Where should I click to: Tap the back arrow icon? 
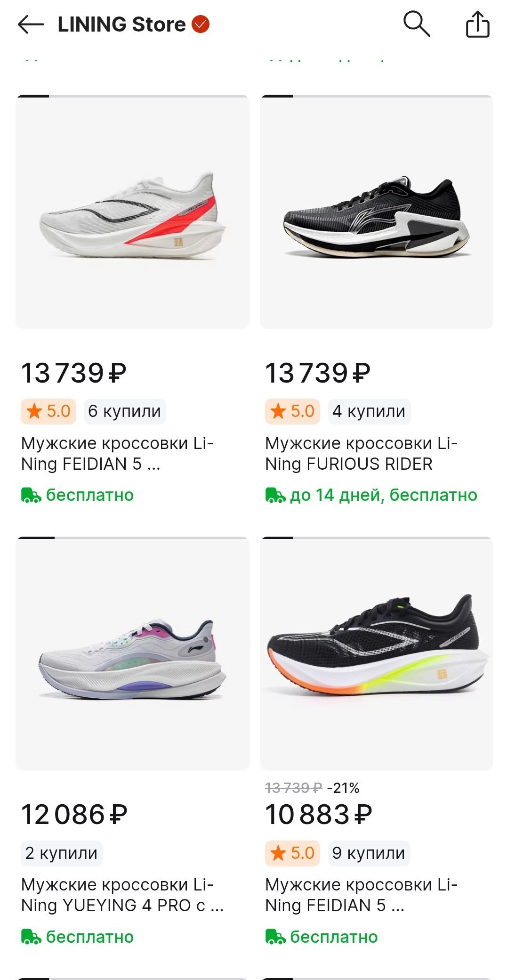31,24
